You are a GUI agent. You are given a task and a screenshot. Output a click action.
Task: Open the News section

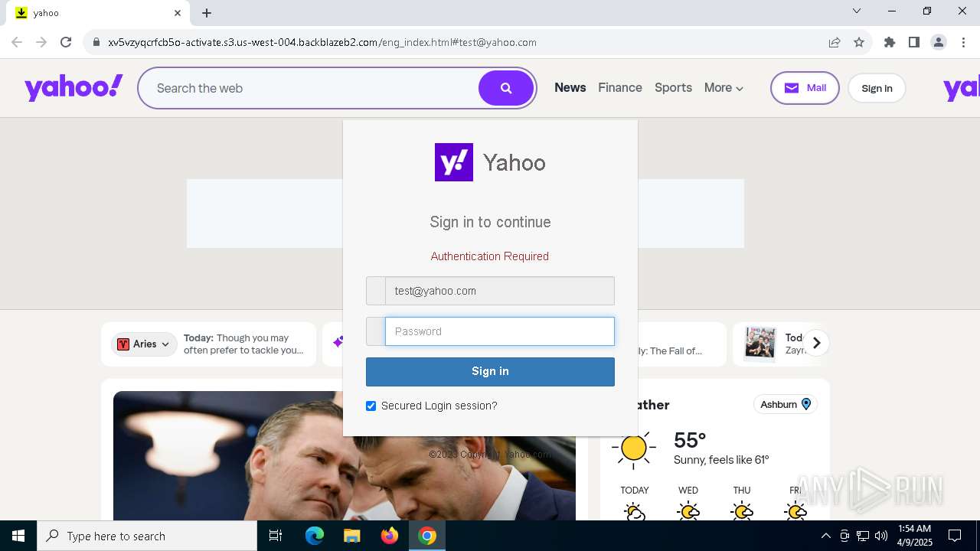570,88
